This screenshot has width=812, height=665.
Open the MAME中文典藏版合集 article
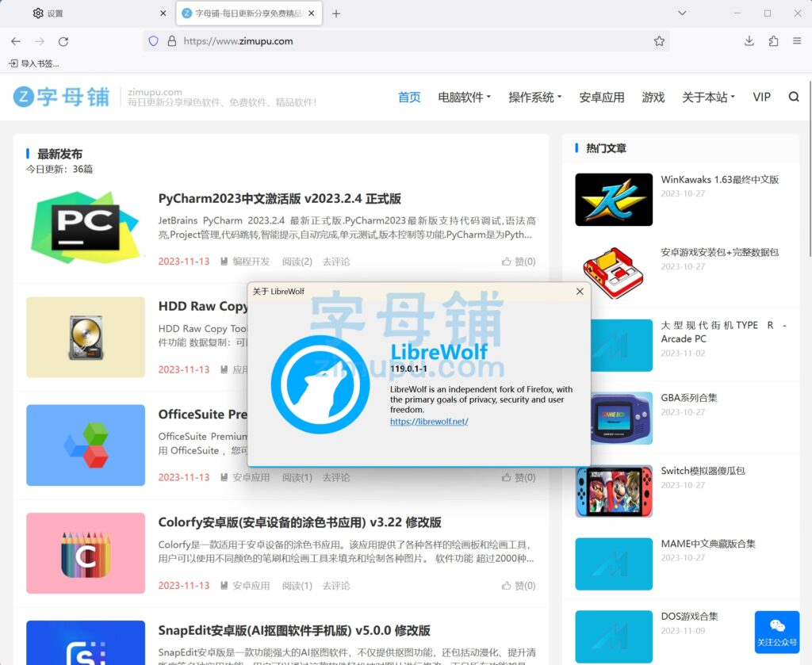(x=708, y=544)
